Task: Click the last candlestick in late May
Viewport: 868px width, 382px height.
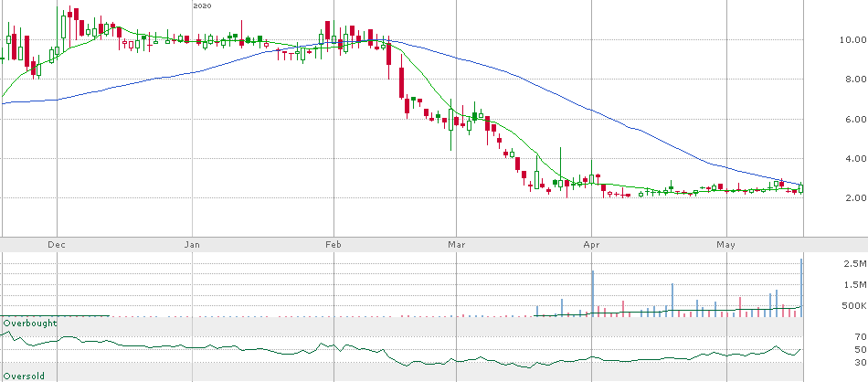Action: pyautogui.click(x=801, y=189)
